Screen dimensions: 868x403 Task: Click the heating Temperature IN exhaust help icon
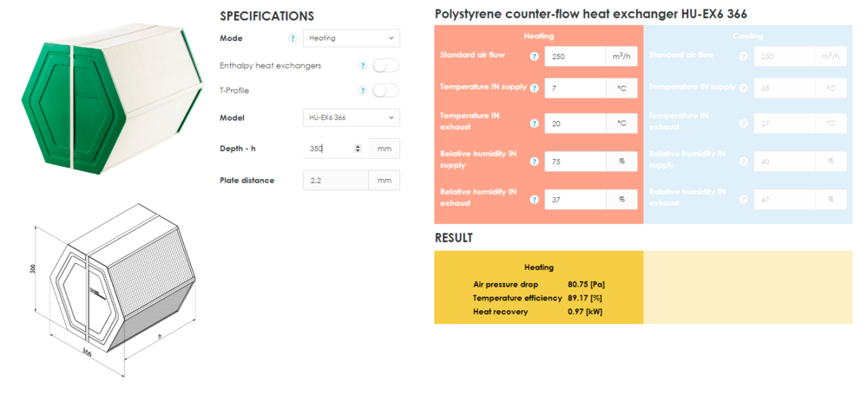point(534,123)
